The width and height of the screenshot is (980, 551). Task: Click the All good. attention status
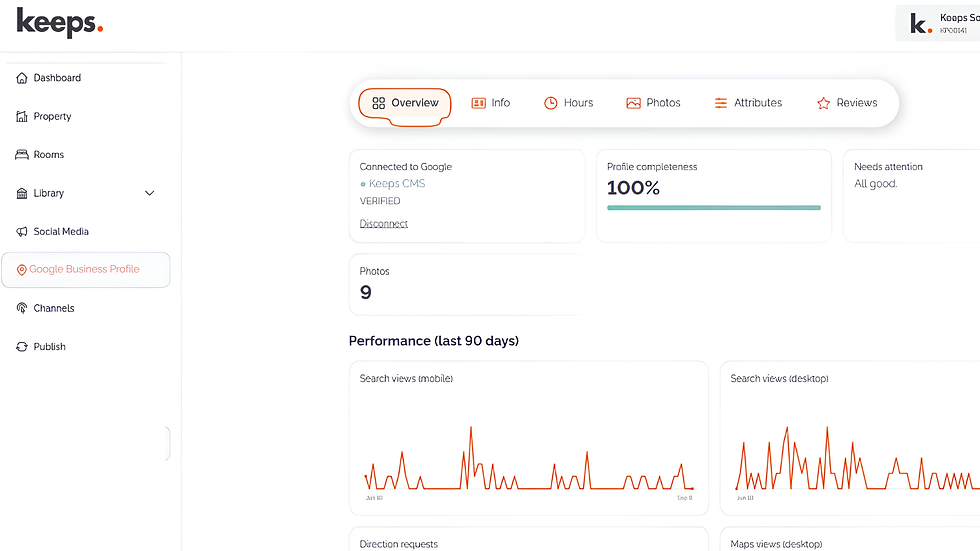coord(876,184)
